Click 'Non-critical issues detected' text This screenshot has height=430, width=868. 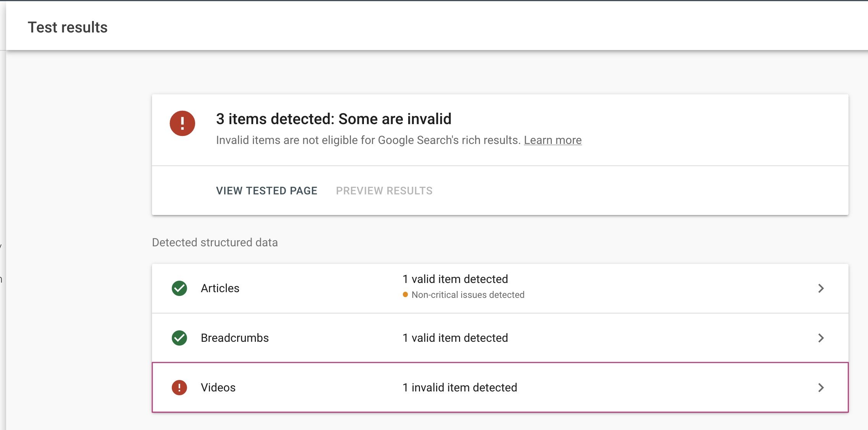tap(467, 295)
